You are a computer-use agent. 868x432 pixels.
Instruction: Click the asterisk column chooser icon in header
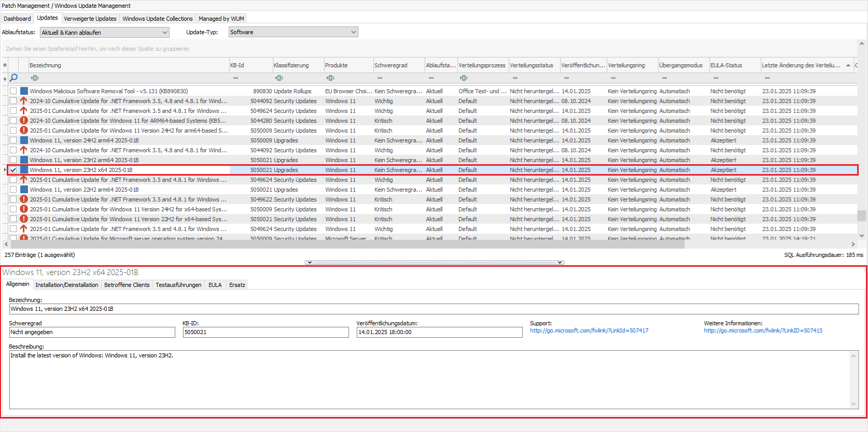5,65
